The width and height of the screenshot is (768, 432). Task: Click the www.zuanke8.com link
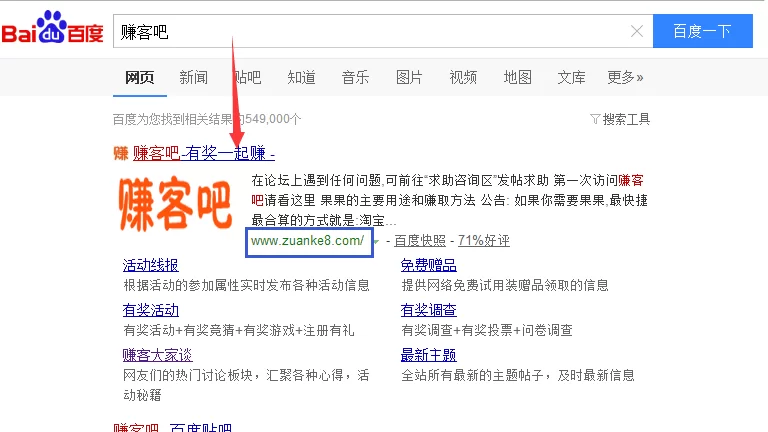pos(308,240)
